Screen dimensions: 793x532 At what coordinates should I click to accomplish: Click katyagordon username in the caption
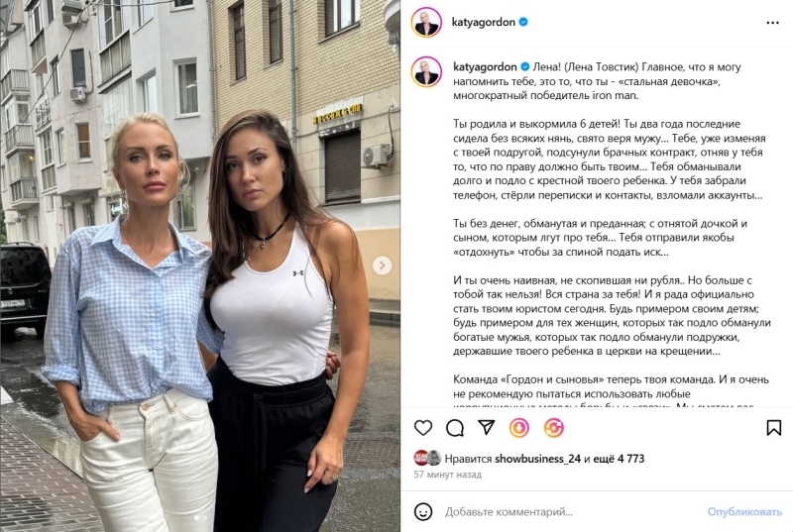485,66
